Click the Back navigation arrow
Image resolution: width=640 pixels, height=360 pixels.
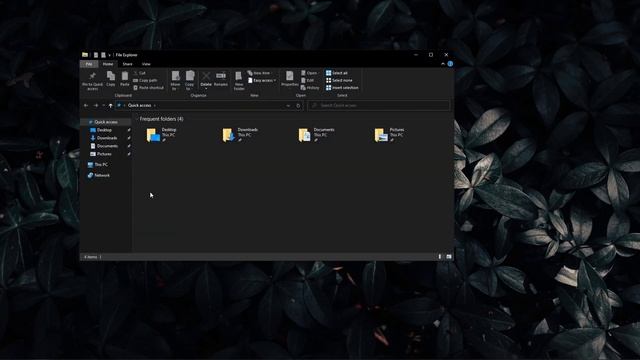point(86,105)
